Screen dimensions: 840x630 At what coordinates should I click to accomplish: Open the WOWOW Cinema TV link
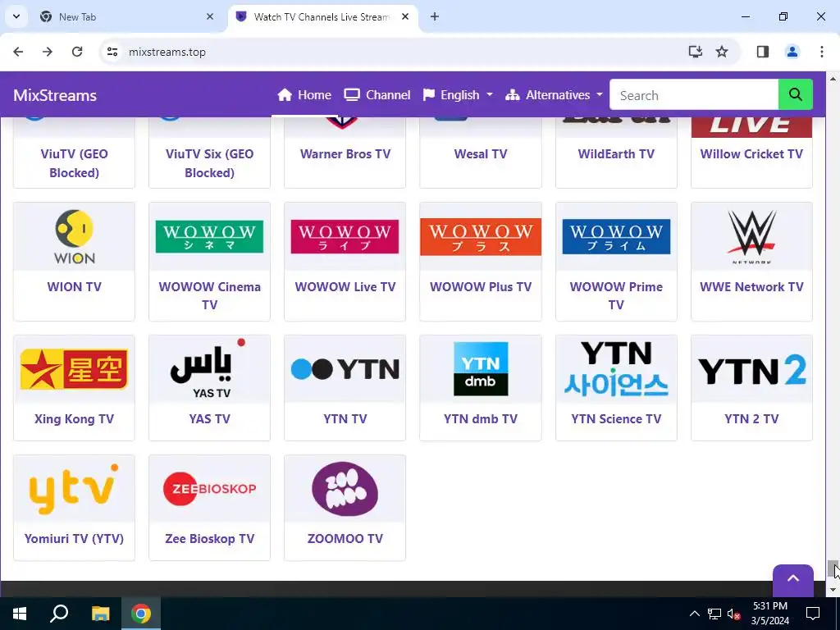coord(209,295)
